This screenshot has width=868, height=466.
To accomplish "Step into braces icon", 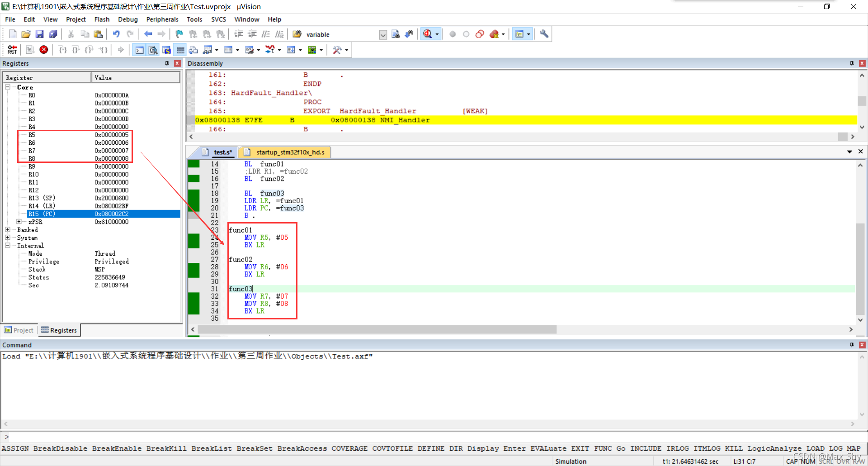I will [x=63, y=50].
